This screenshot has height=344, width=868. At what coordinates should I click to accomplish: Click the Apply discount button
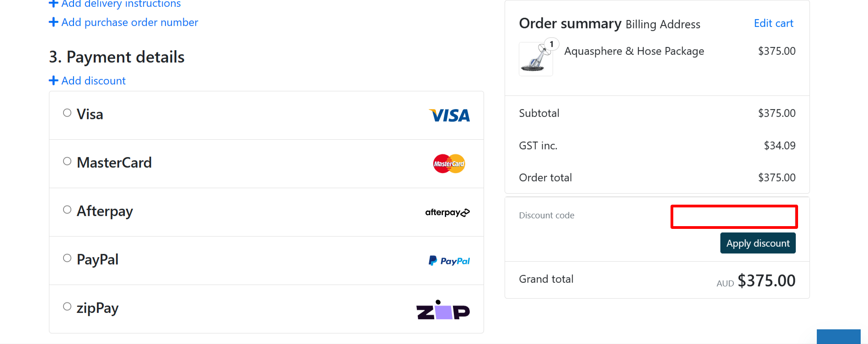point(757,243)
